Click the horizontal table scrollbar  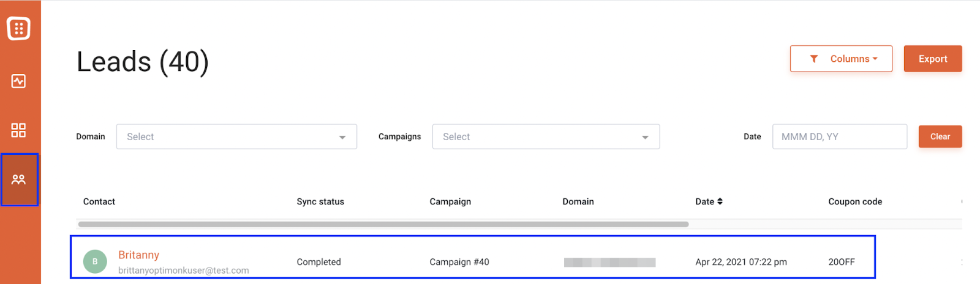click(x=383, y=224)
